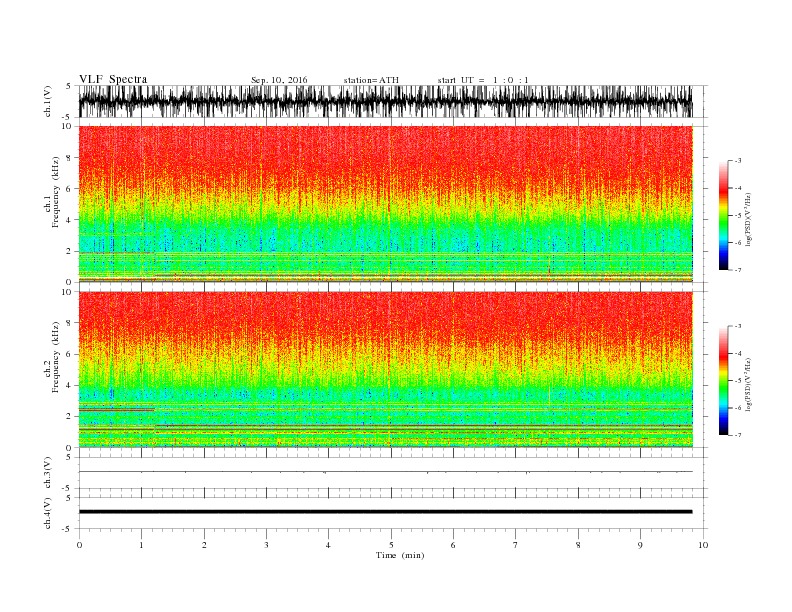Select the ch.2 "Frequency (kHz)" axis label
This screenshot has height=612, width=792.
coord(56,358)
